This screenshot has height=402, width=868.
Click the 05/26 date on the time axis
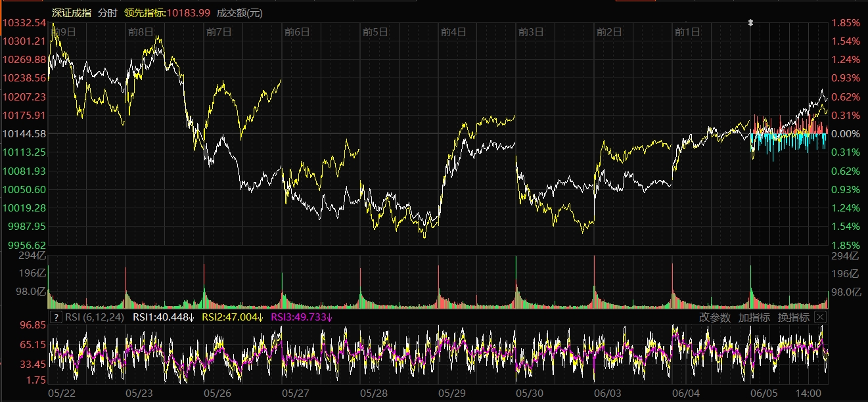click(217, 393)
